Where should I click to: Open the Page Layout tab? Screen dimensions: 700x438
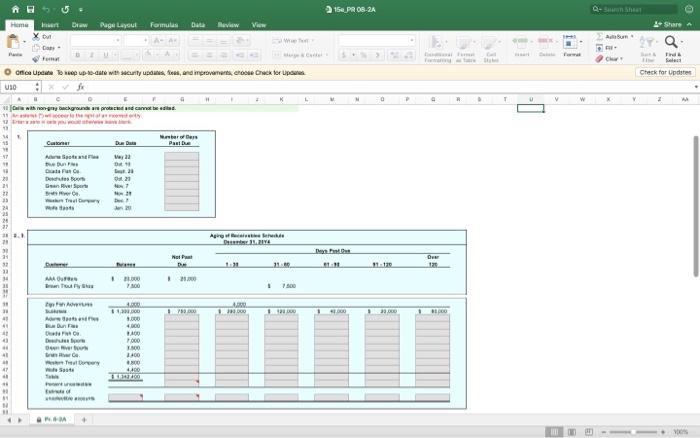click(118, 25)
